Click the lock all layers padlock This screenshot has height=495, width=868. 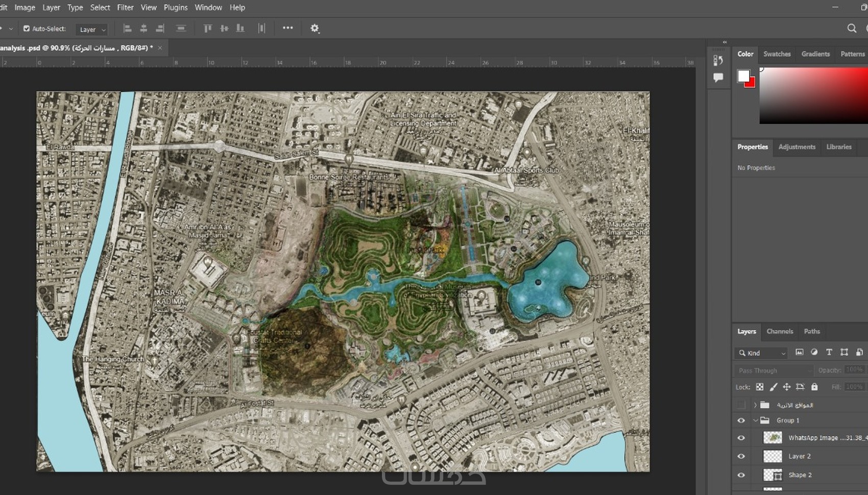click(814, 387)
